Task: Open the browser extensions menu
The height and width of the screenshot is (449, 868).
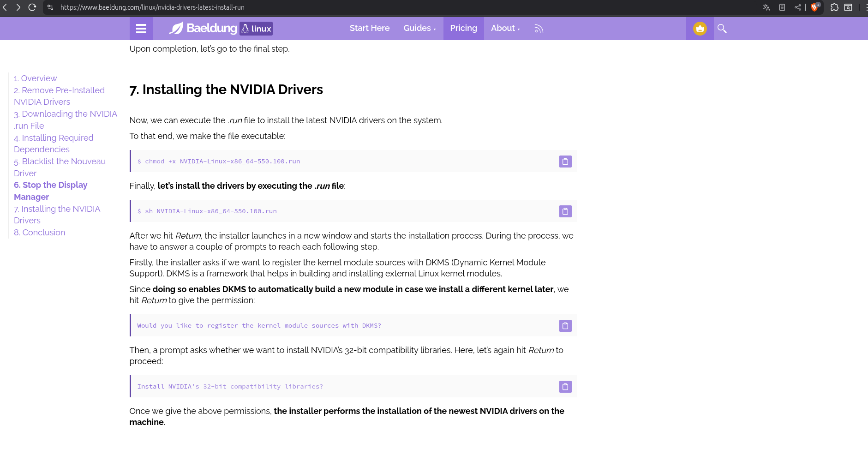Action: (x=834, y=7)
